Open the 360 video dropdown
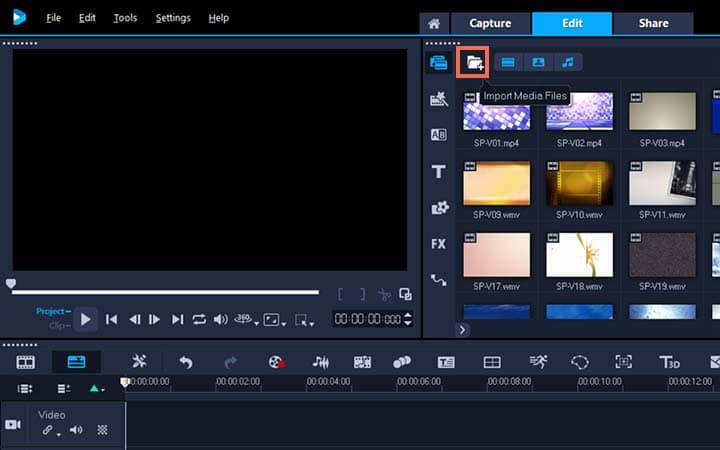The width and height of the screenshot is (720, 450). click(245, 319)
